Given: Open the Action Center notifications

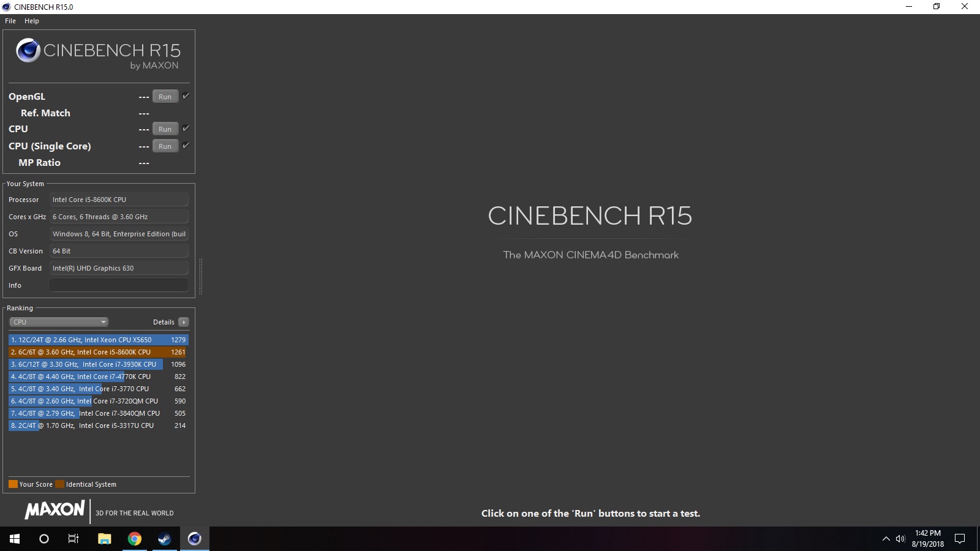Looking at the screenshot, I should tap(960, 539).
